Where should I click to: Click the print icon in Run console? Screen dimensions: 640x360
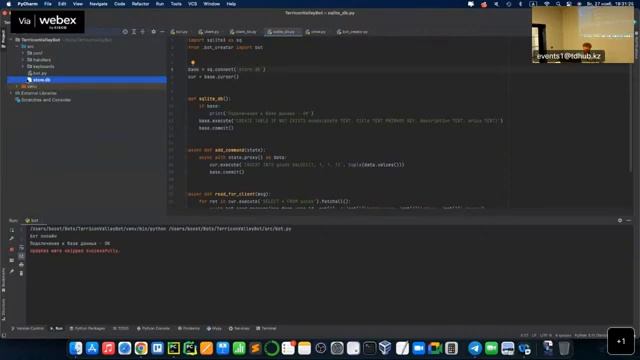(x=21, y=264)
